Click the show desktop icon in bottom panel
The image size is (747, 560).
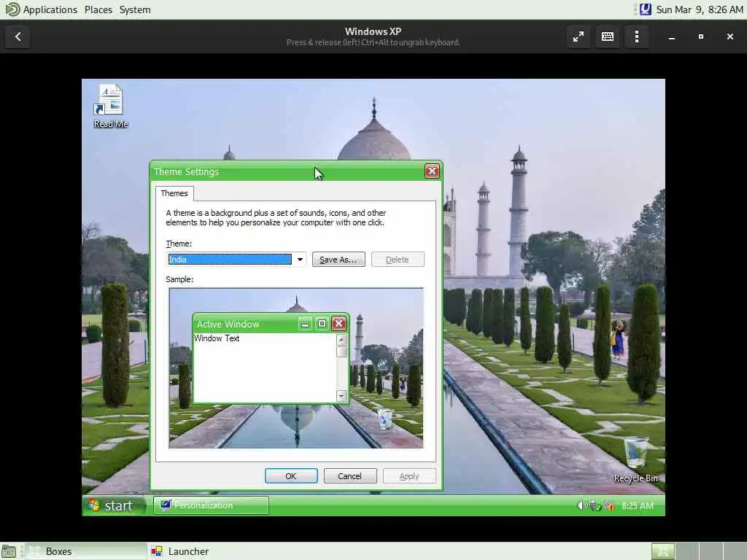tap(9, 551)
